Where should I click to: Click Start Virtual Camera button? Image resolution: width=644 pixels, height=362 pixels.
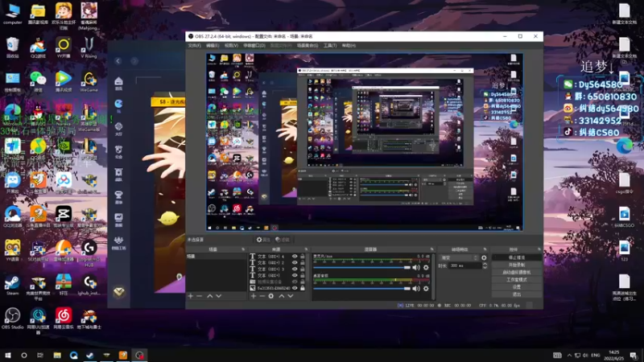click(517, 273)
